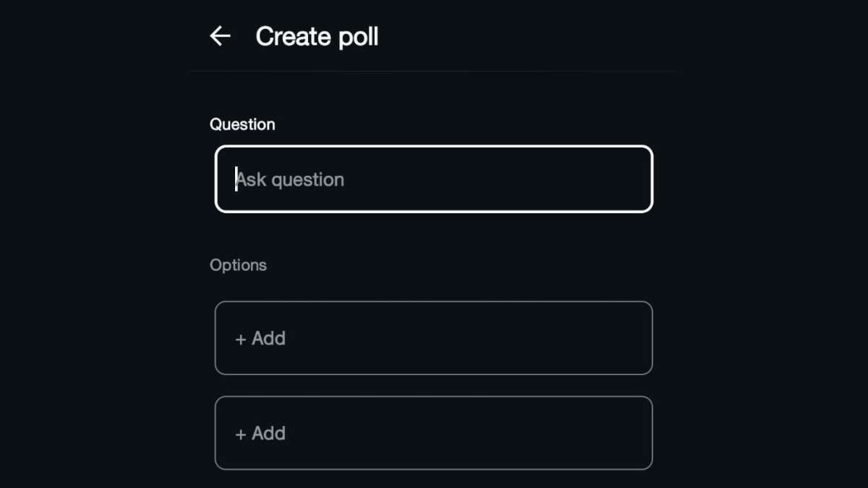Place cursor in the poll question box

click(x=434, y=179)
